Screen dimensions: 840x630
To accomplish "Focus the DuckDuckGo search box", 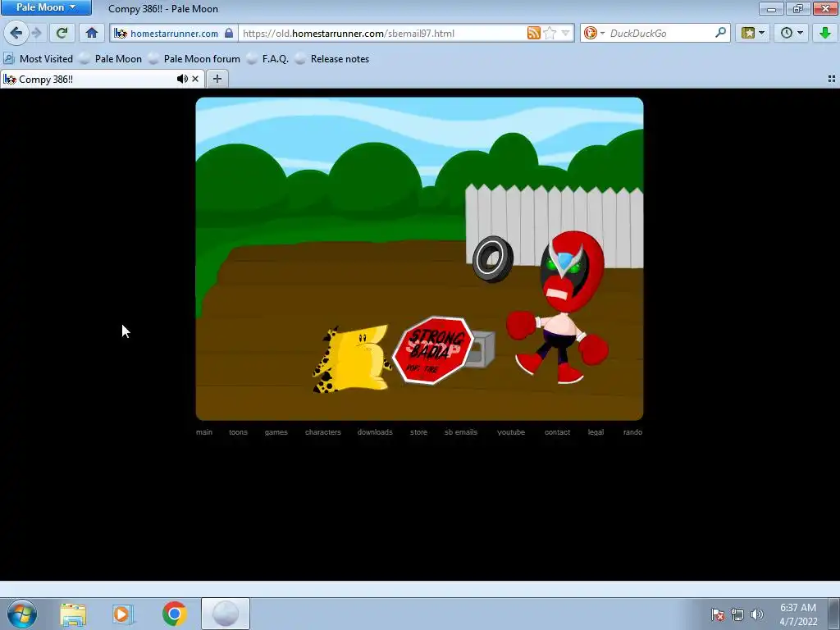I will coord(660,33).
